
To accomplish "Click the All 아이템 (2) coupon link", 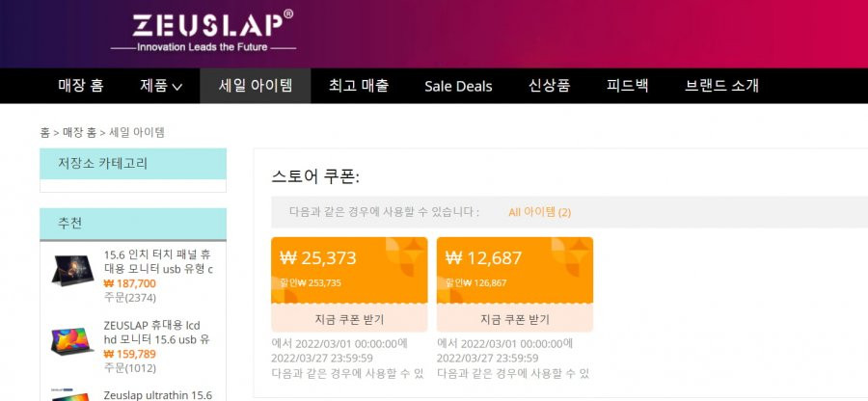I will pos(540,212).
